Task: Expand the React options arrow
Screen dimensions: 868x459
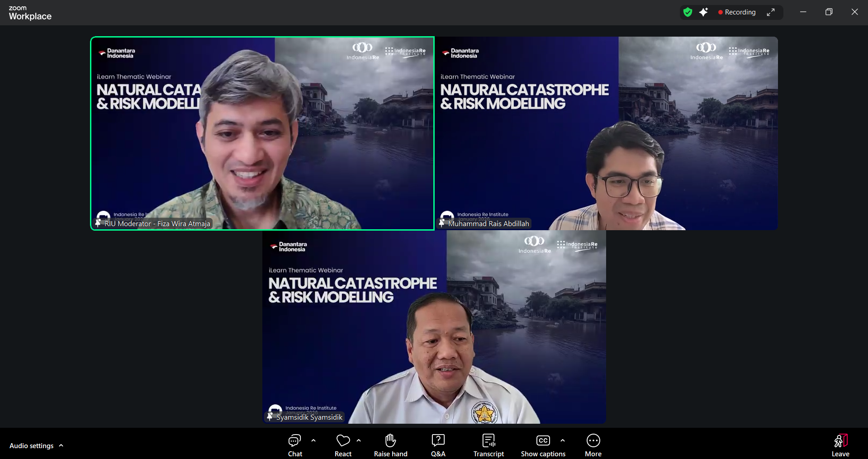Action: pyautogui.click(x=359, y=440)
